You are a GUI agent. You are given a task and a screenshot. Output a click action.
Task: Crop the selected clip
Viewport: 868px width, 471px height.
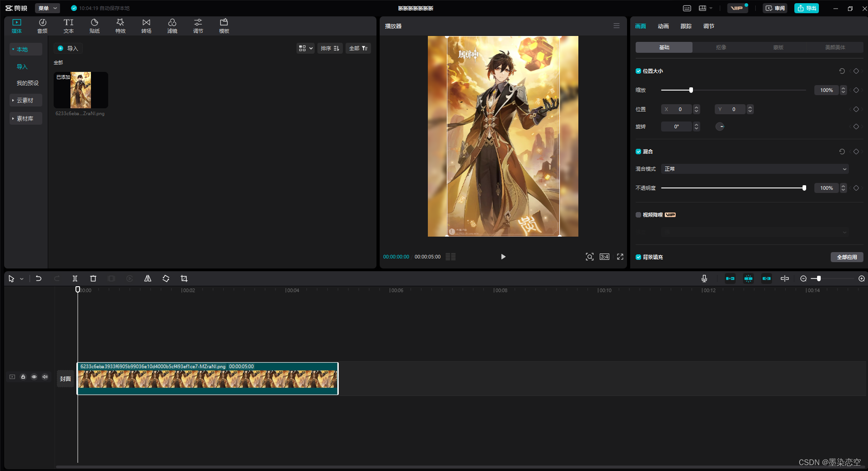pos(184,279)
